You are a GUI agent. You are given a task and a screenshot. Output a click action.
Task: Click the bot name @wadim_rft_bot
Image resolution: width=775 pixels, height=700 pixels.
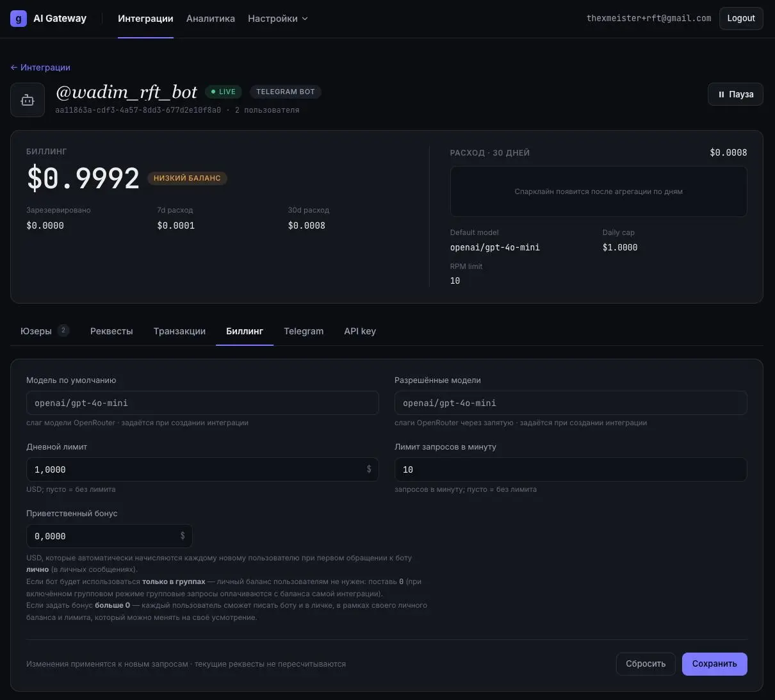coord(126,92)
